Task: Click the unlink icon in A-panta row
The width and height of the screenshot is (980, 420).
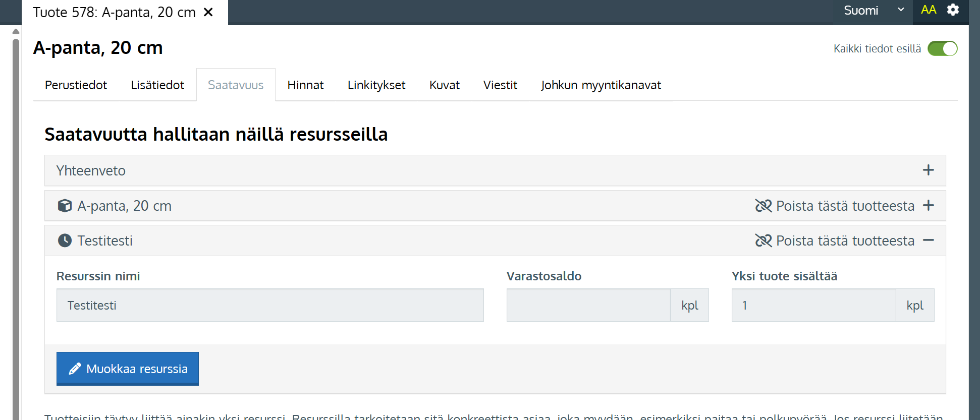Action: [764, 206]
